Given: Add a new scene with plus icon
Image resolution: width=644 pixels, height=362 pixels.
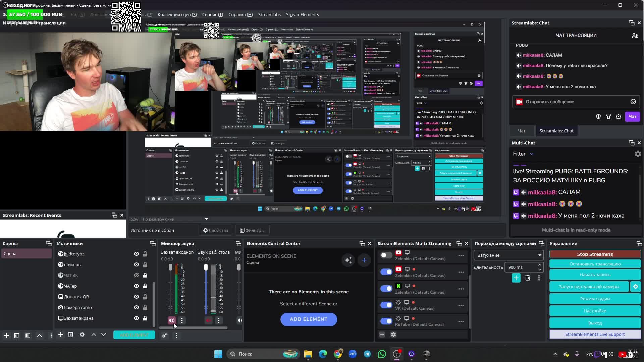Looking at the screenshot, I should pos(6,335).
